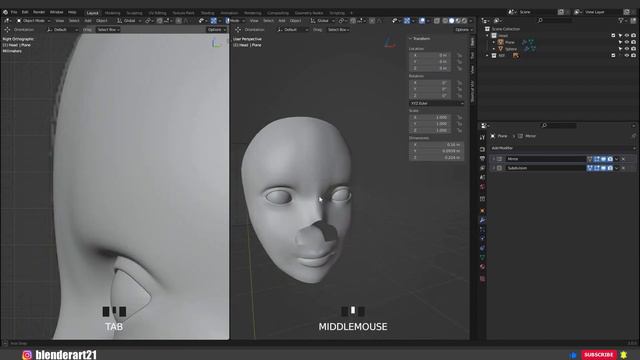Open the outliner filter dropdown
The height and width of the screenshot is (360, 640).
(622, 20)
